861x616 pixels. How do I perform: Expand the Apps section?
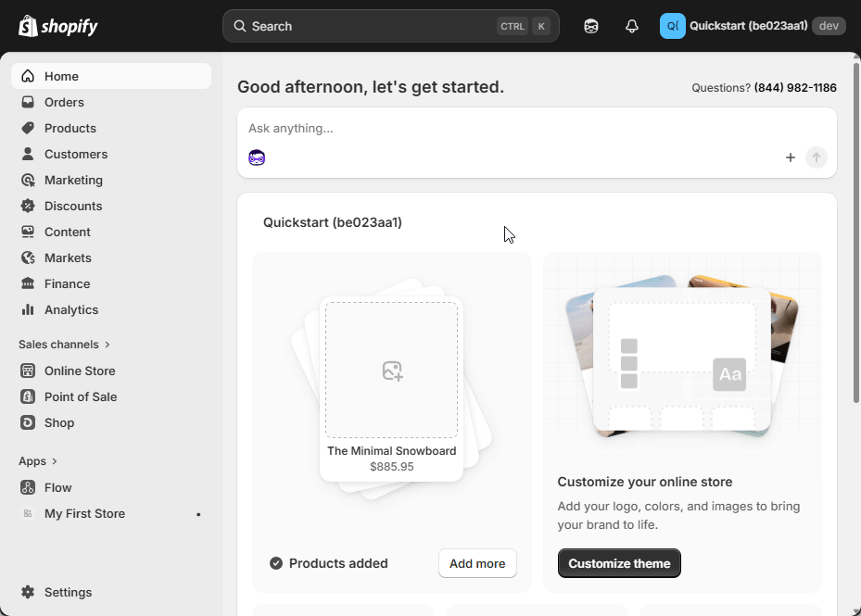[x=38, y=461]
